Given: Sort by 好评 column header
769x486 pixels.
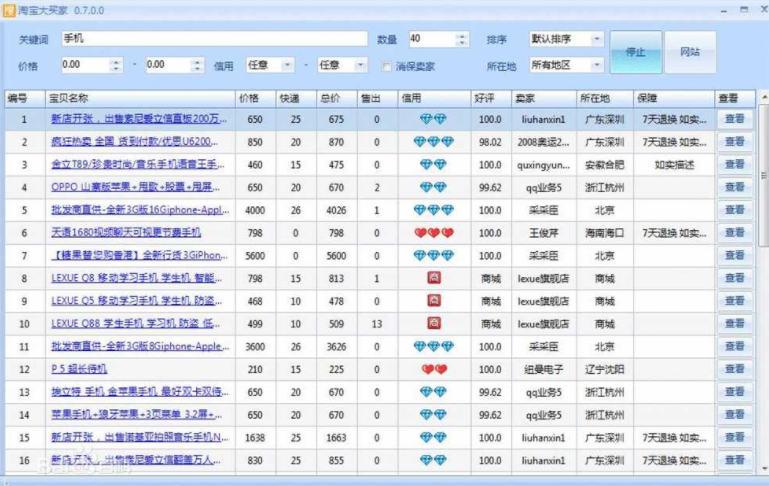Looking at the screenshot, I should (491, 98).
